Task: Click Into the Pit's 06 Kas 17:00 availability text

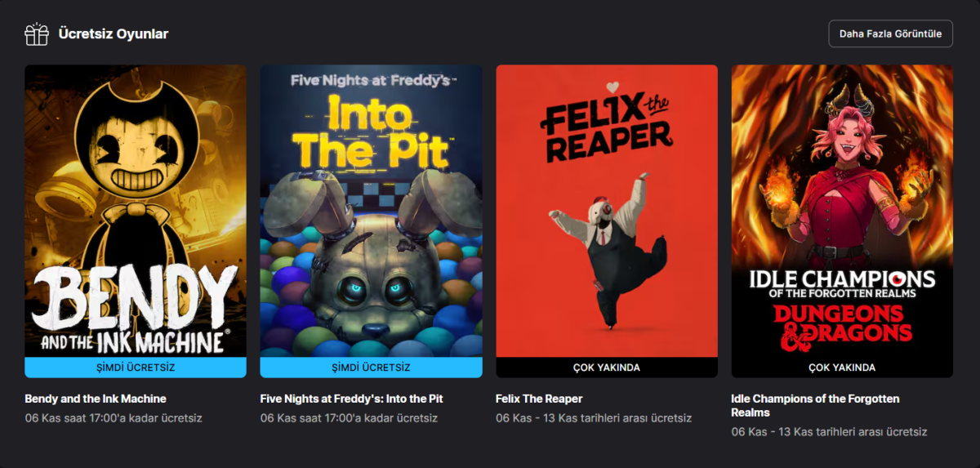Action: point(349,418)
